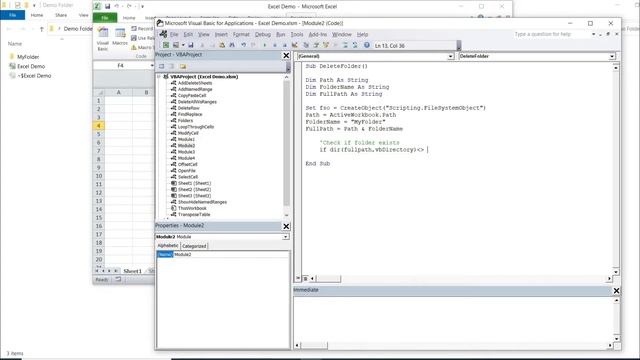Image resolution: width=640 pixels, height=360 pixels.
Task: Open the Tools menu
Action: tap(297, 34)
